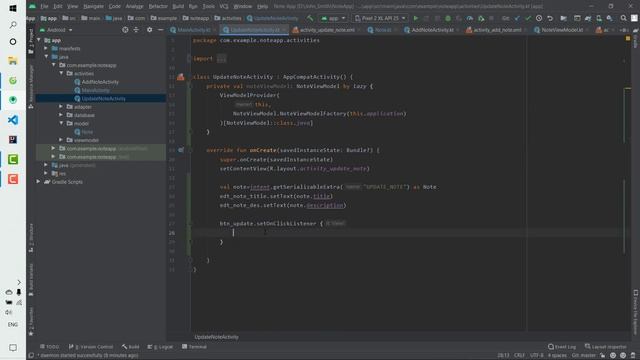Viewport: 640px width, 360px height.
Task: Toggle tool window bars button in status bar corner
Action: (31, 355)
